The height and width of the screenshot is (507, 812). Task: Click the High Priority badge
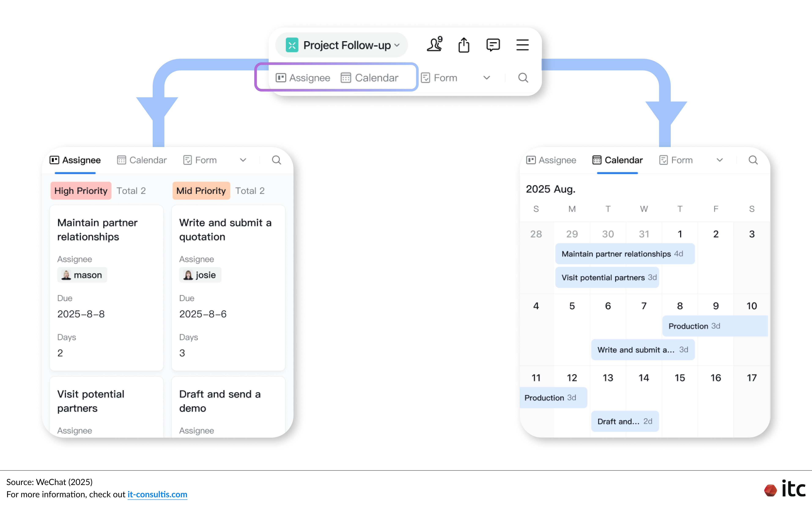tap(81, 191)
